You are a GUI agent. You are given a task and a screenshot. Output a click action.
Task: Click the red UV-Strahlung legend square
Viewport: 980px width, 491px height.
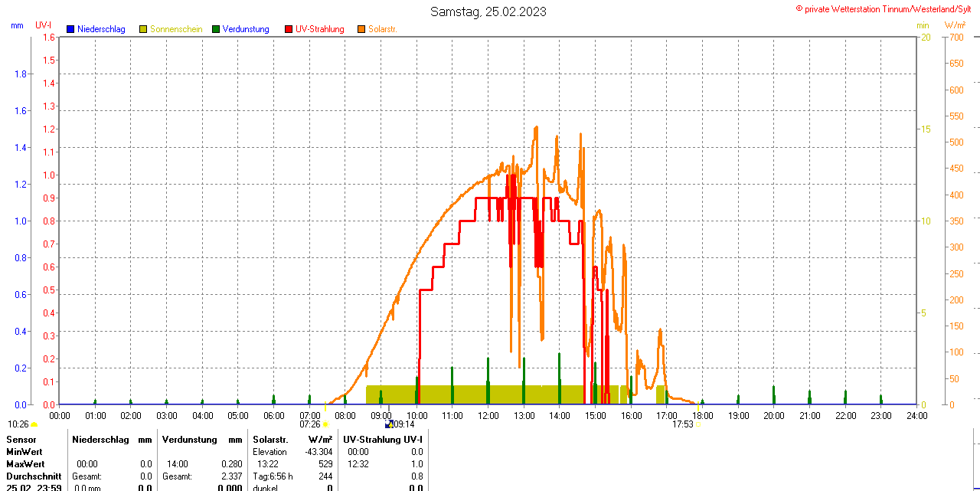(289, 29)
